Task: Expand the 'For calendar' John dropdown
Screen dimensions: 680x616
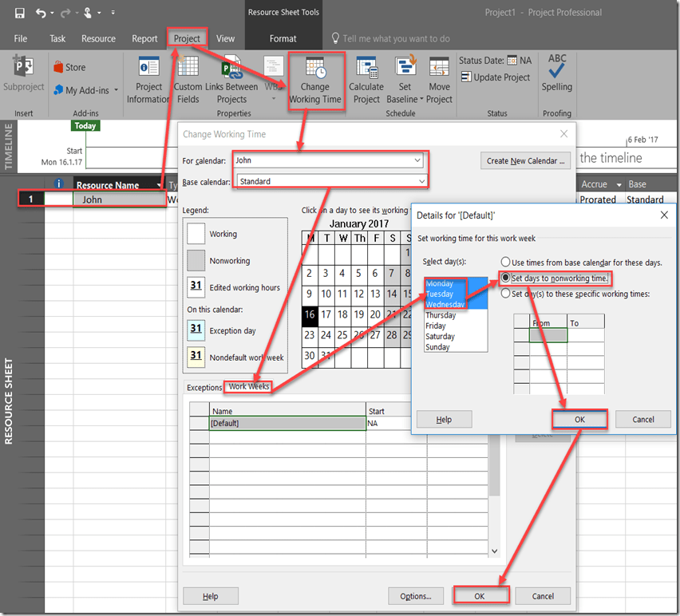Action: pyautogui.click(x=417, y=160)
